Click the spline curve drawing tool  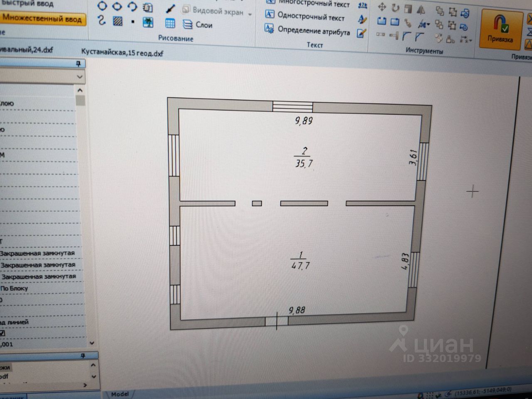coord(102,20)
